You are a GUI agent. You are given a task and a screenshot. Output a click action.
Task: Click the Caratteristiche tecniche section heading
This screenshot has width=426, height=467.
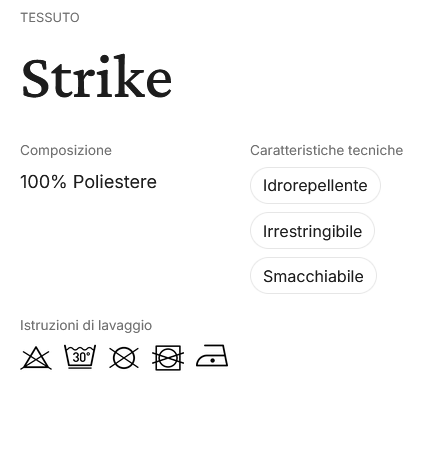(327, 150)
